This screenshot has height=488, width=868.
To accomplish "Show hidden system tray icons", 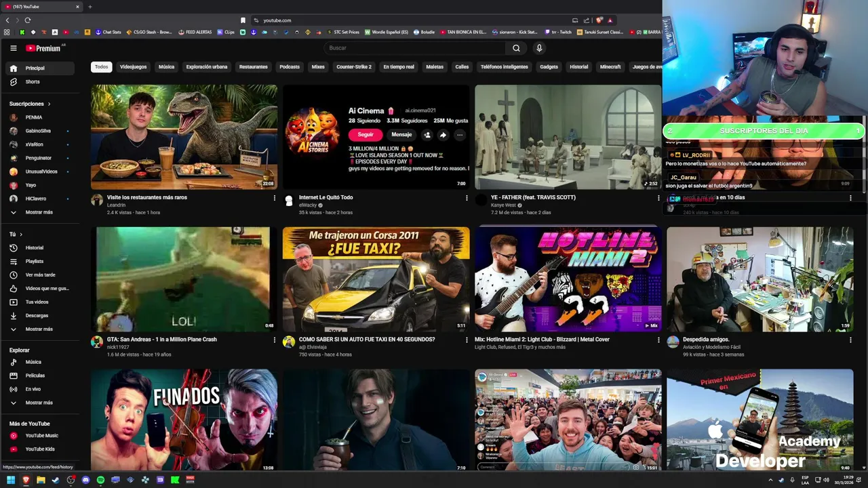I will [770, 480].
